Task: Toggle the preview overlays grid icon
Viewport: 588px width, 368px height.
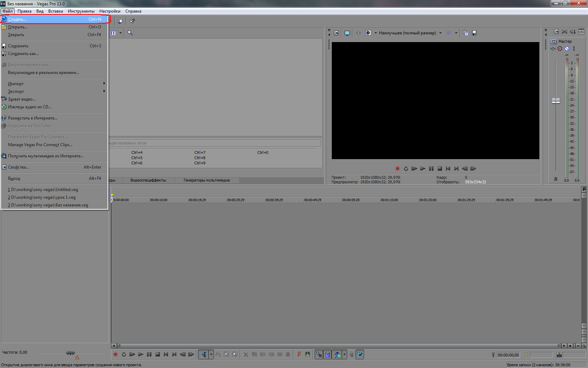Action: pos(448,33)
